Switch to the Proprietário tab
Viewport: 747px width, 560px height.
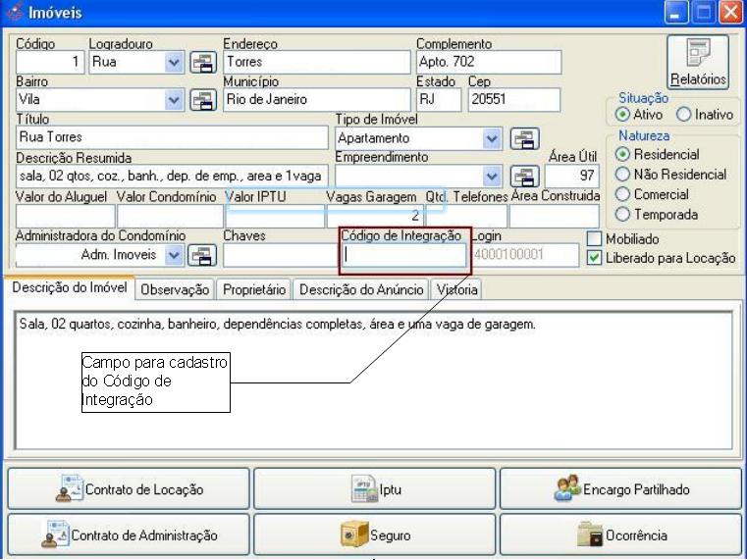[254, 290]
